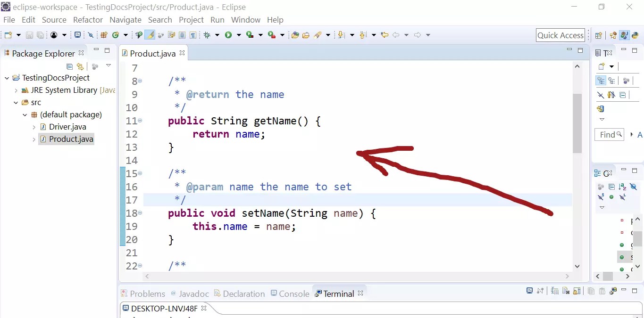
Task: Expand JRE System Library node
Action: tap(16, 90)
